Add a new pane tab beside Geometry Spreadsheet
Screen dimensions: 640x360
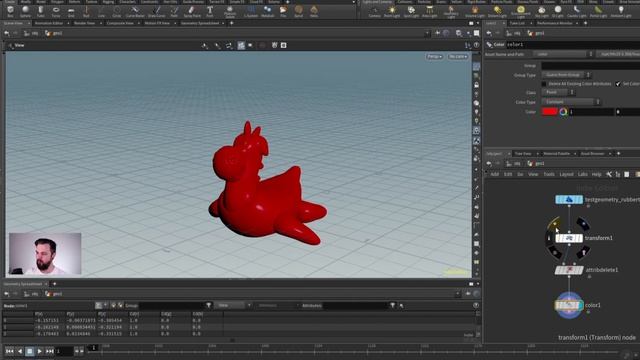54,284
